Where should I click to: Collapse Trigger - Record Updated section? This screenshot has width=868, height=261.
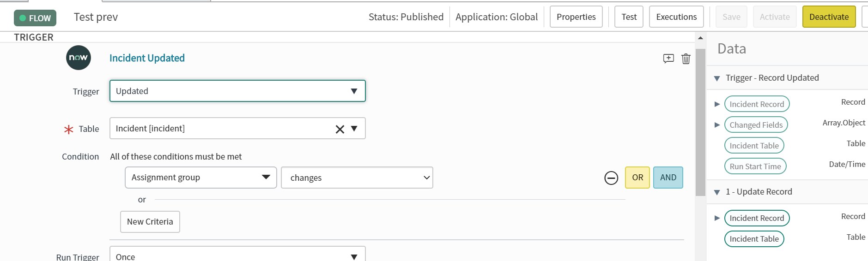point(717,78)
